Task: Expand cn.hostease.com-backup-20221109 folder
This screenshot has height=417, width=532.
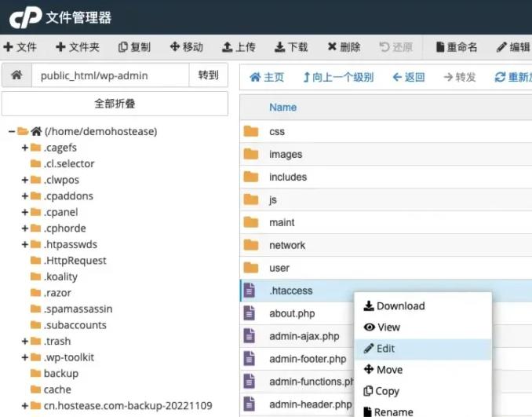Action: (x=25, y=406)
